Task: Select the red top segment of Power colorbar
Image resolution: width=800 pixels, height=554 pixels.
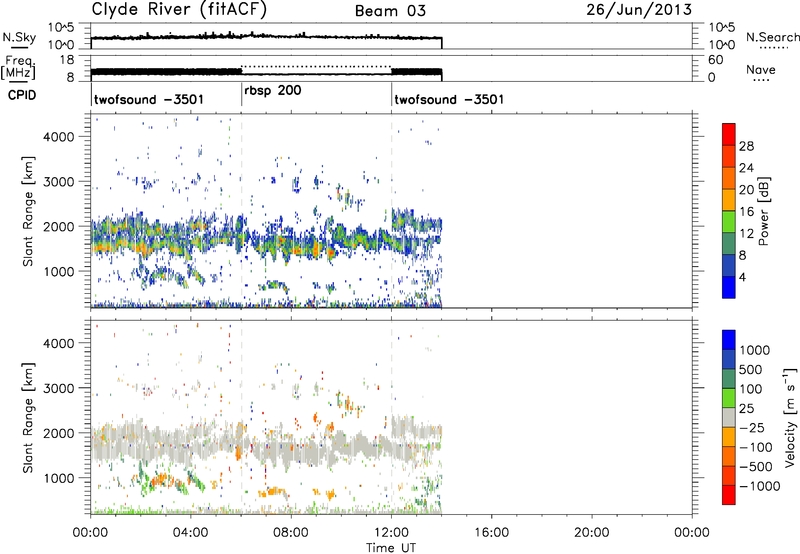Action: point(729,134)
